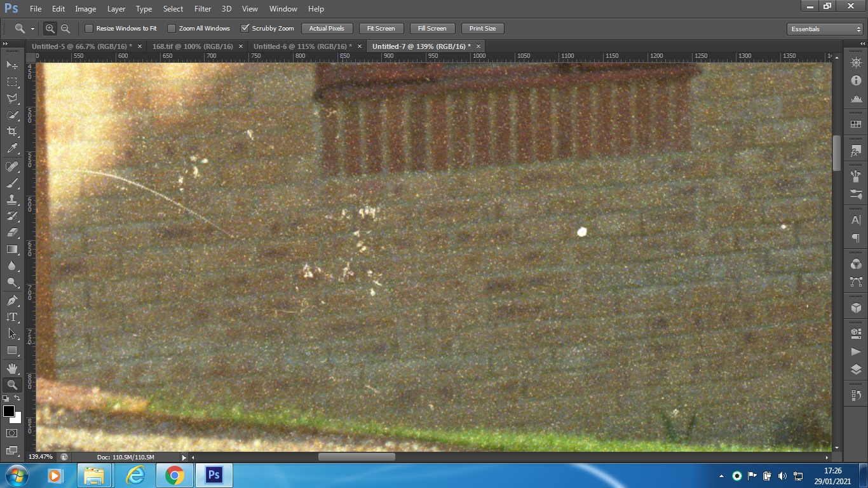The width and height of the screenshot is (868, 488).
Task: Select the Crop tool
Action: 12,132
